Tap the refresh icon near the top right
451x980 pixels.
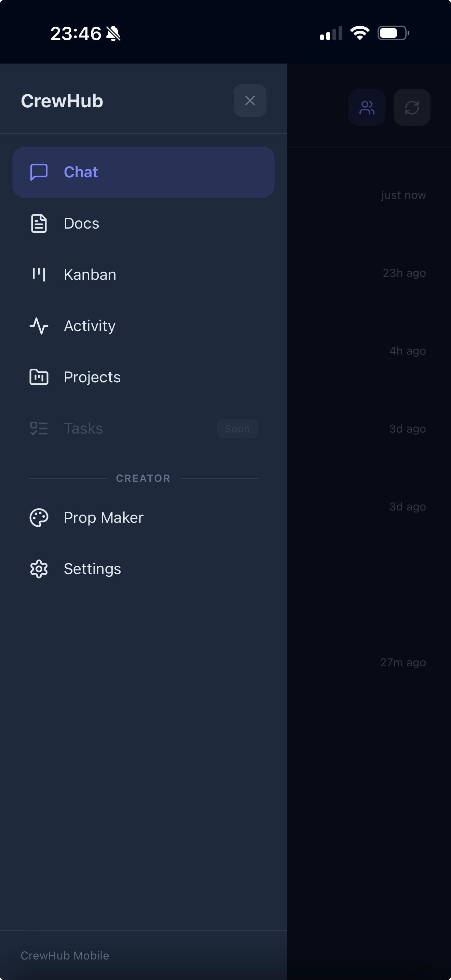[x=412, y=108]
